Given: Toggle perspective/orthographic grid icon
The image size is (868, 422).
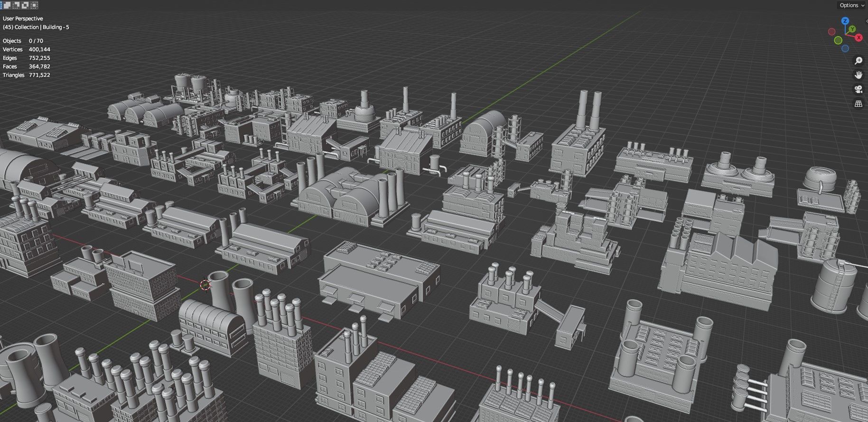Looking at the screenshot, I should 858,103.
